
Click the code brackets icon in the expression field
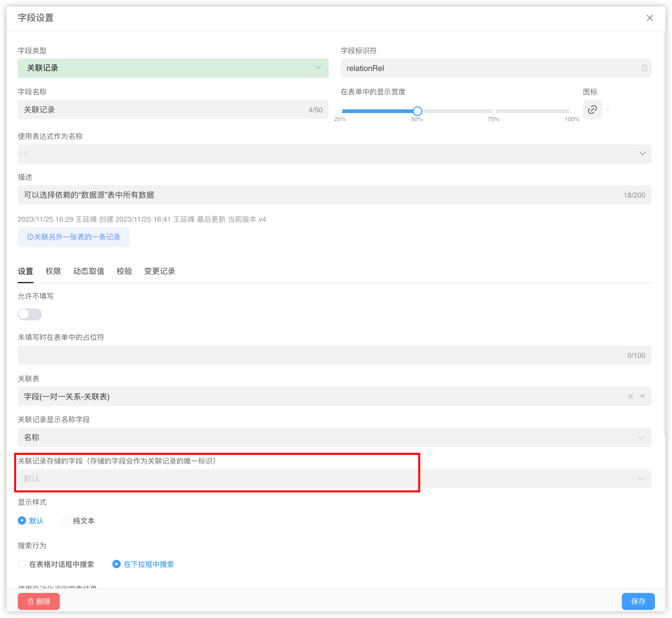coord(23,153)
